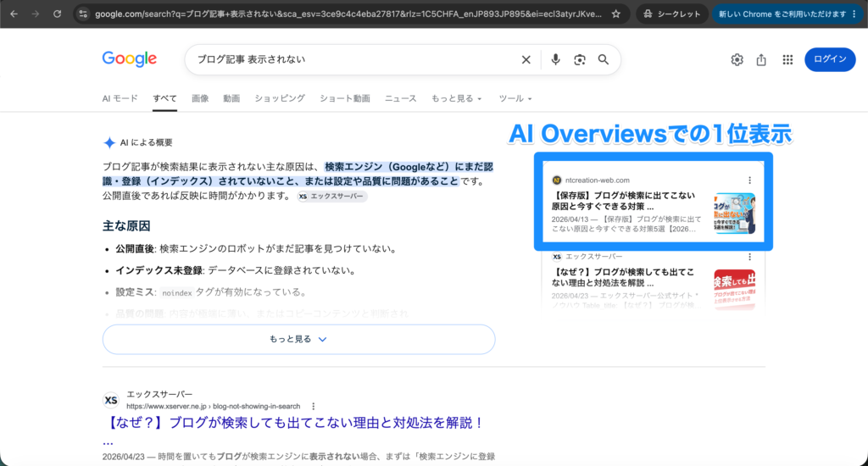Viewport: 868px width, 466px height.
Task: Clear search text with X icon
Action: [x=526, y=60]
